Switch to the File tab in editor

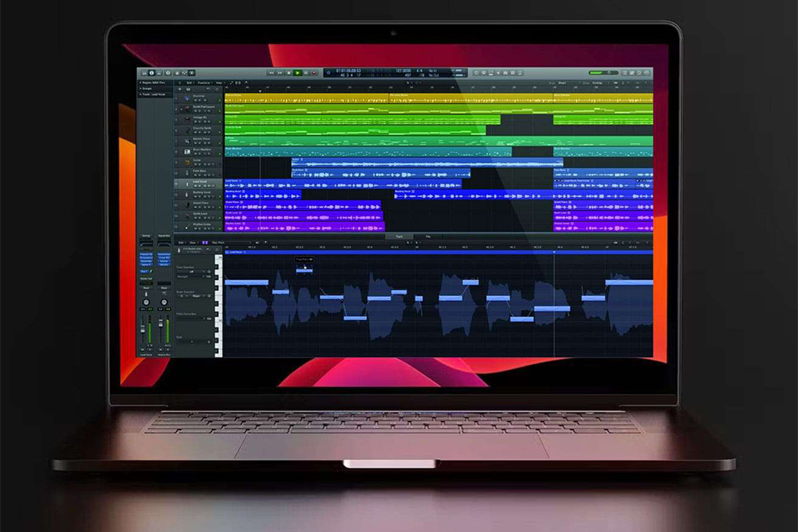tap(428, 237)
